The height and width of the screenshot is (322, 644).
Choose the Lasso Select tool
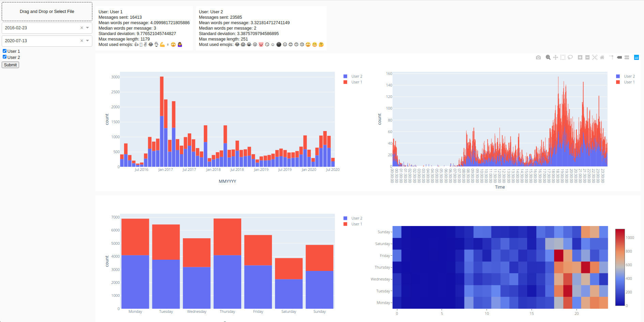coord(570,58)
